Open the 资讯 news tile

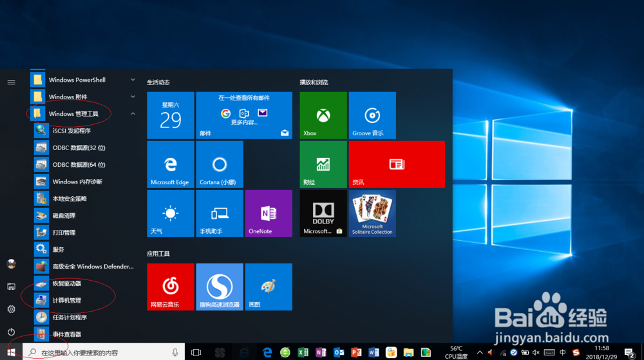pyautogui.click(x=397, y=164)
